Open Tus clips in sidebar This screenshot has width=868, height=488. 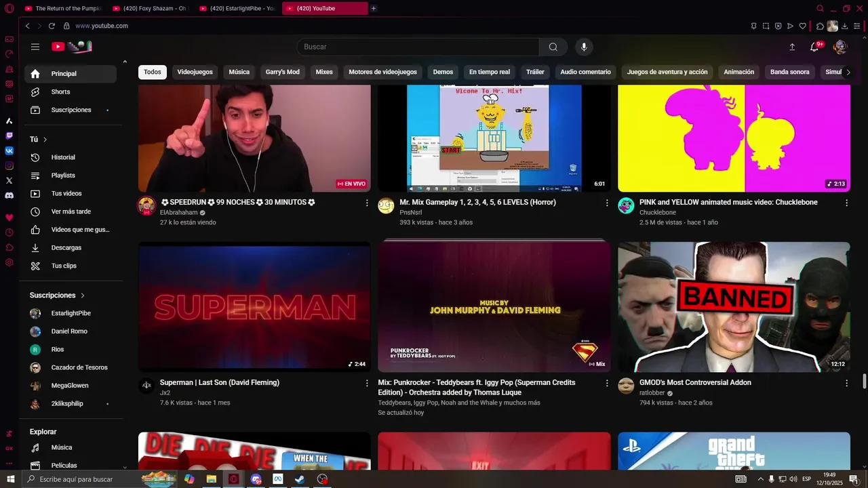(x=71, y=266)
